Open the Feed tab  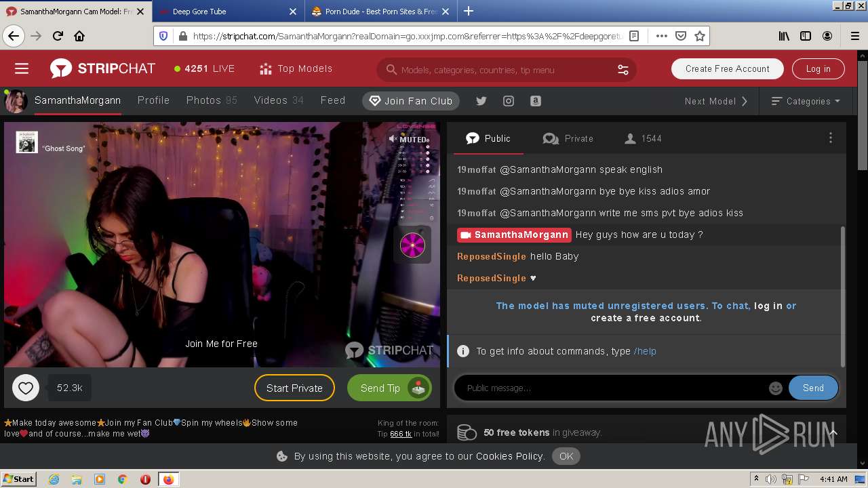click(x=333, y=100)
